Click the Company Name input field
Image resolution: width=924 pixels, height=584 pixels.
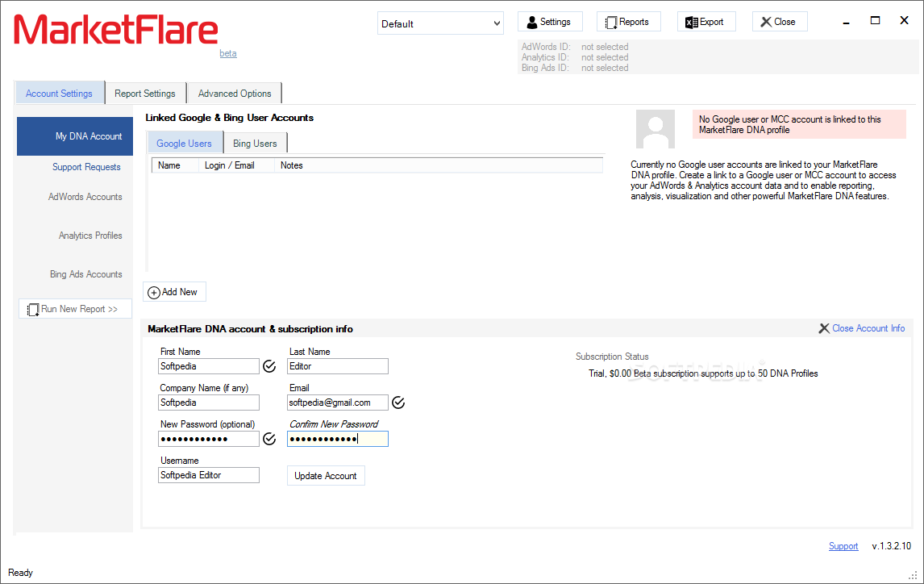click(x=209, y=403)
